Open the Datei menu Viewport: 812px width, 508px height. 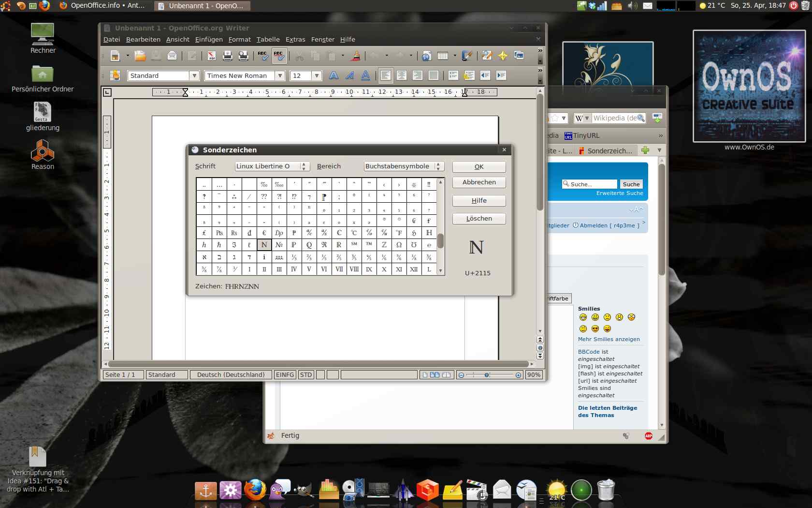(x=112, y=40)
